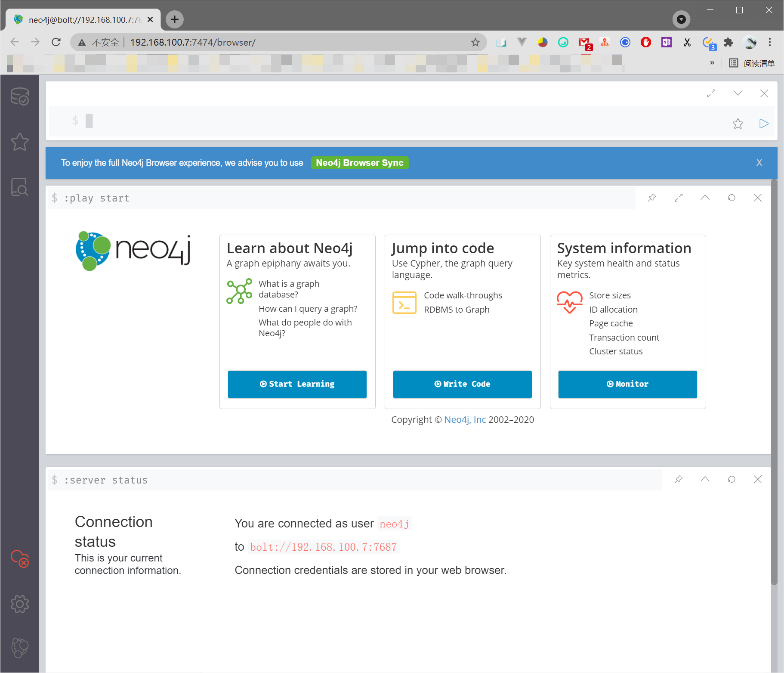
Task: Collapse the :play start frame
Action: click(x=705, y=198)
